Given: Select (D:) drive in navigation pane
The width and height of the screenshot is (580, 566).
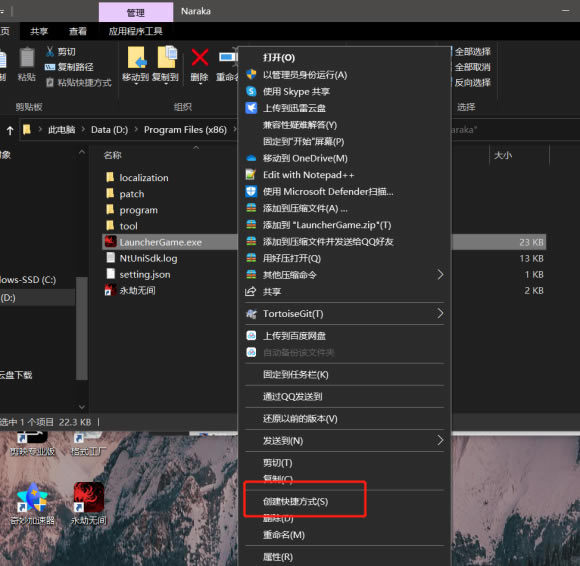Looking at the screenshot, I should coord(37,297).
